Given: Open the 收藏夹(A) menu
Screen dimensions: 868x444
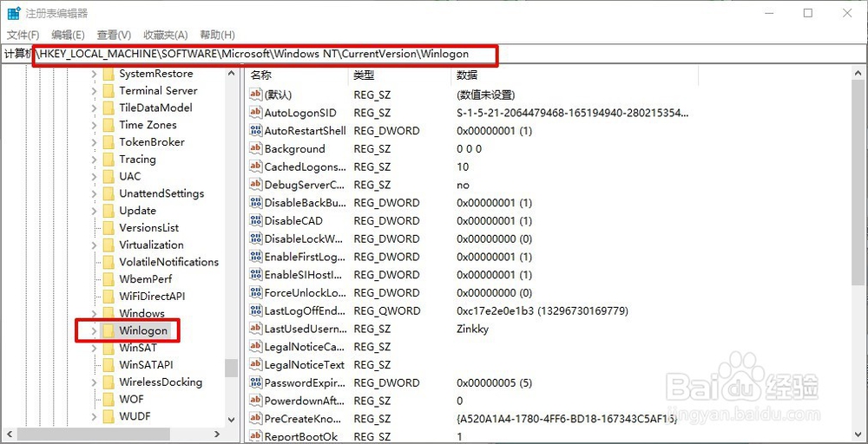Looking at the screenshot, I should (166, 35).
